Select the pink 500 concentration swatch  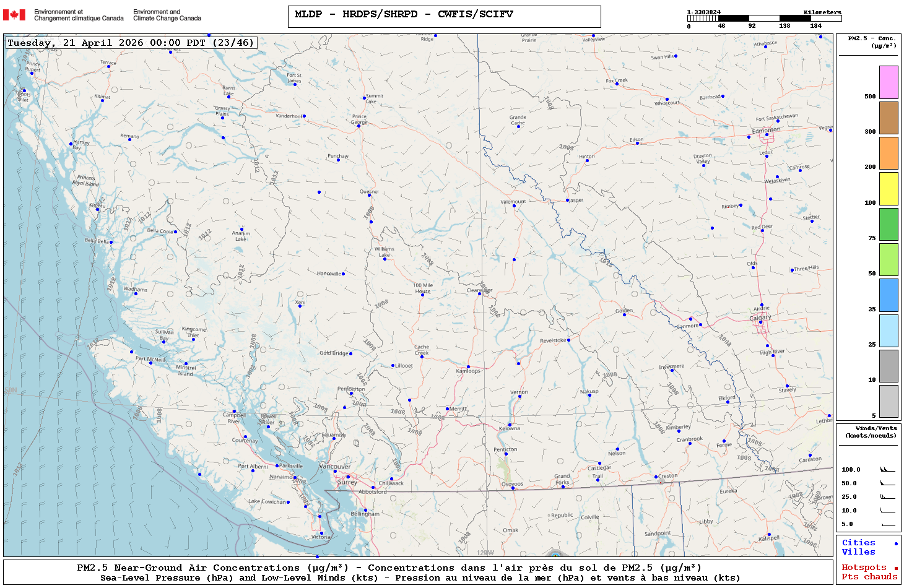point(889,82)
